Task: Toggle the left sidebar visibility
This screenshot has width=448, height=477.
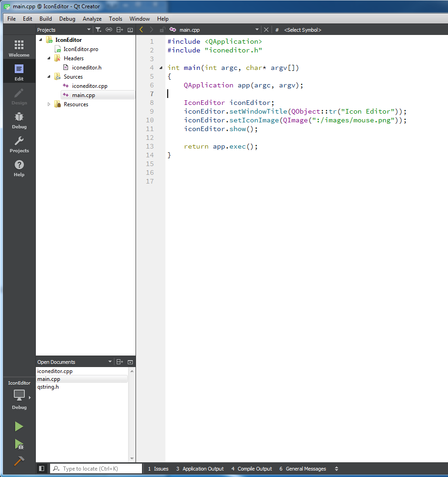Action: (x=42, y=468)
